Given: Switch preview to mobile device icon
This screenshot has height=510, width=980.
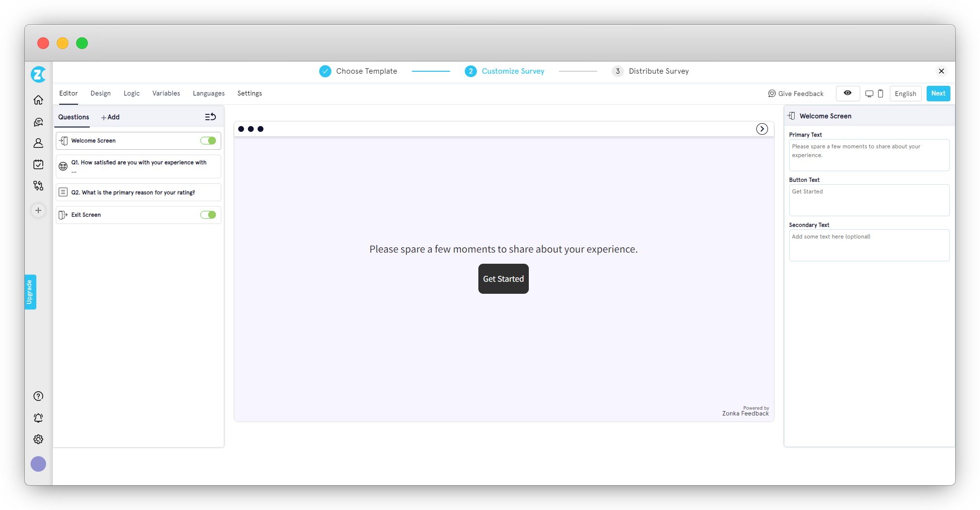Looking at the screenshot, I should [x=881, y=93].
